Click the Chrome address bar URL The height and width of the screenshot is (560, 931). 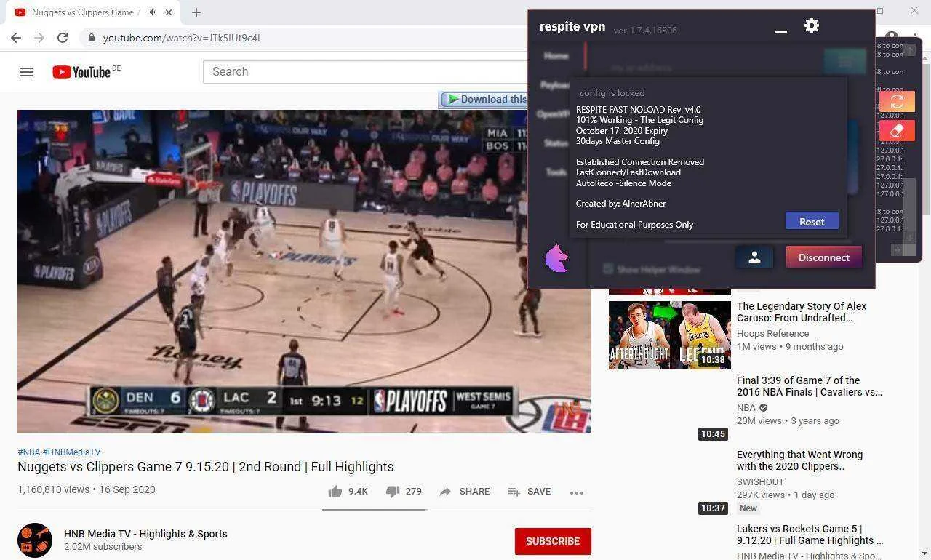click(x=181, y=38)
